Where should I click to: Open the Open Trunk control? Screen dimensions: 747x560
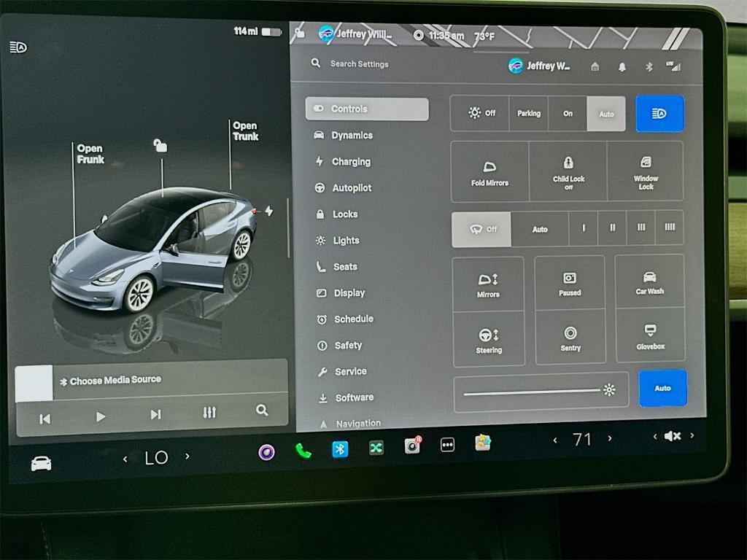[x=244, y=132]
